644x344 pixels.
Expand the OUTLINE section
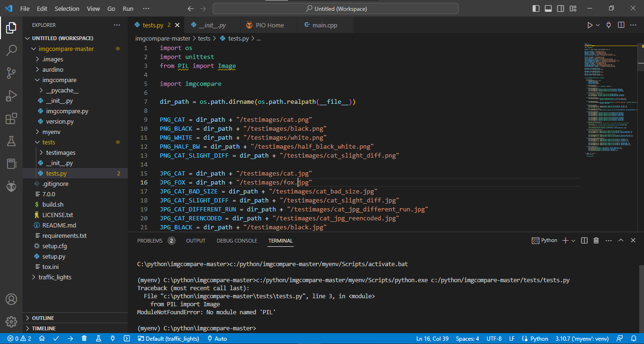[75, 318]
